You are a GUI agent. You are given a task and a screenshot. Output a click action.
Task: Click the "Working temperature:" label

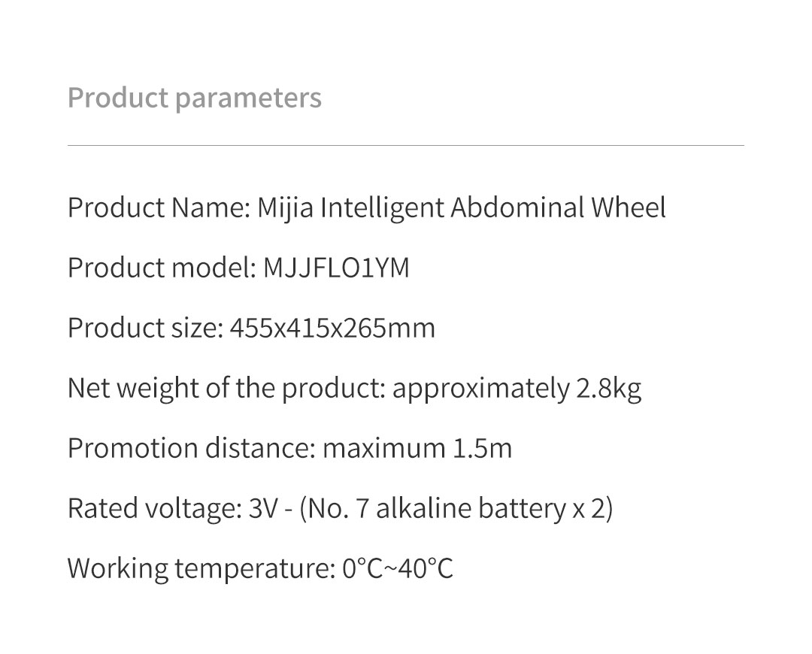tap(200, 568)
